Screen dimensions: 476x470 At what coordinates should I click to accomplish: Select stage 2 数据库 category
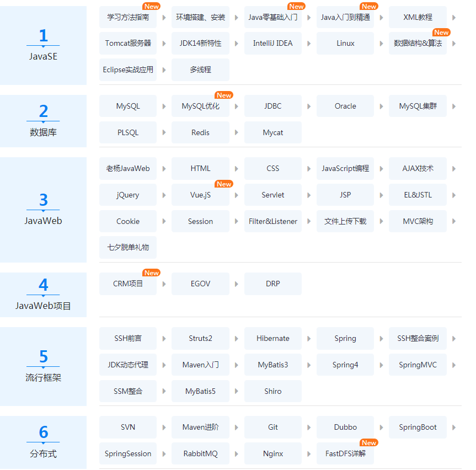point(43,121)
